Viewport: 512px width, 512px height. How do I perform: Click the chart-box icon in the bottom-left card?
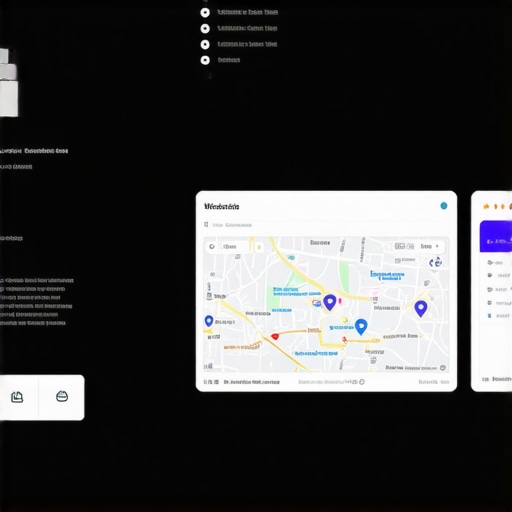point(17,397)
